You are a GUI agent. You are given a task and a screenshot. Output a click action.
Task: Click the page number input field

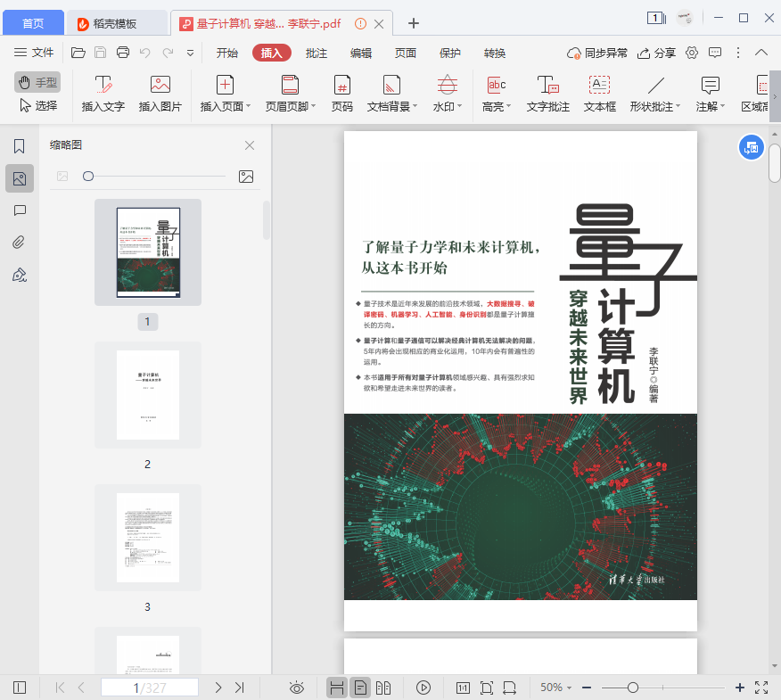pos(150,688)
